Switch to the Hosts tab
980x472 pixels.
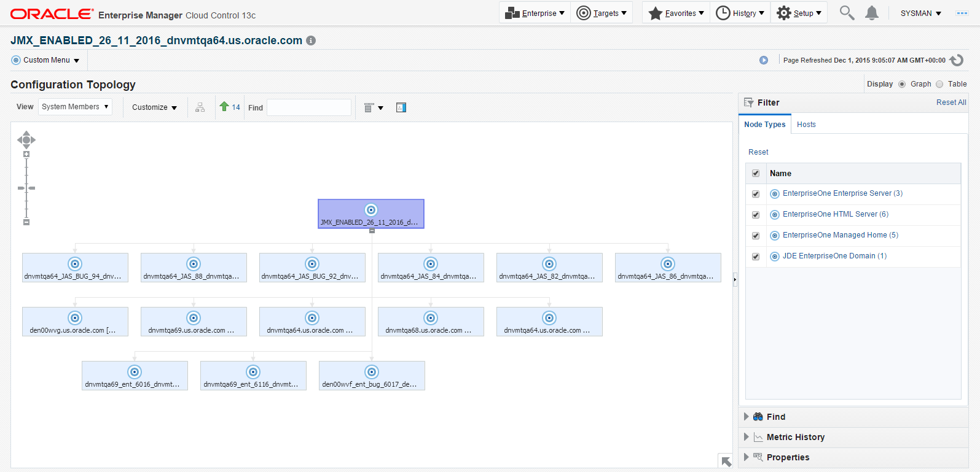coord(806,124)
